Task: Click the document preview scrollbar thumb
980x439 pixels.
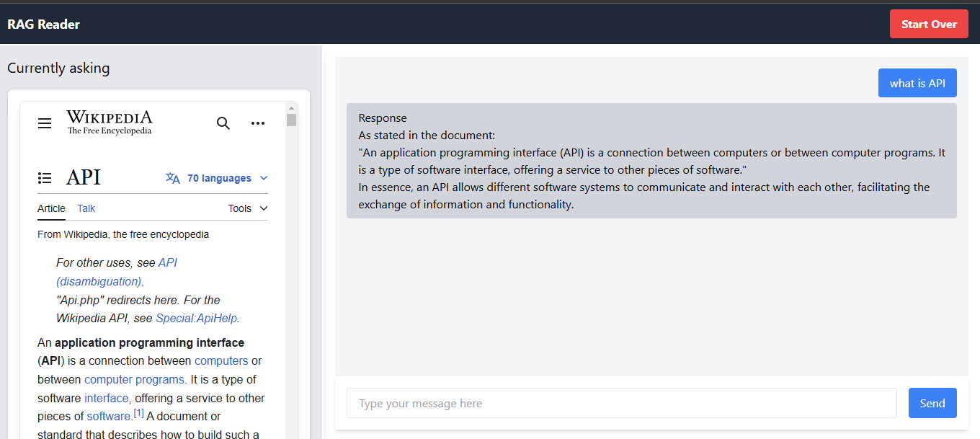Action: pos(291,120)
